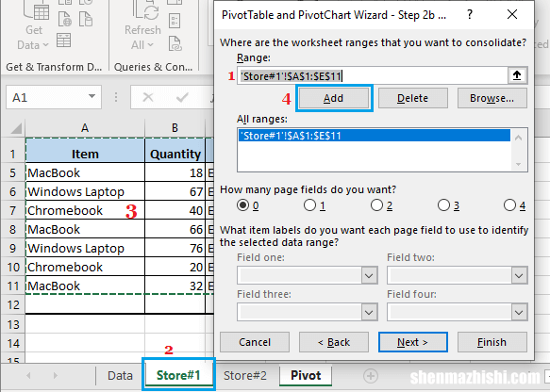Click the All ranges list scroll-up arrow
Viewport: 550px width, 392px height.
click(519, 138)
